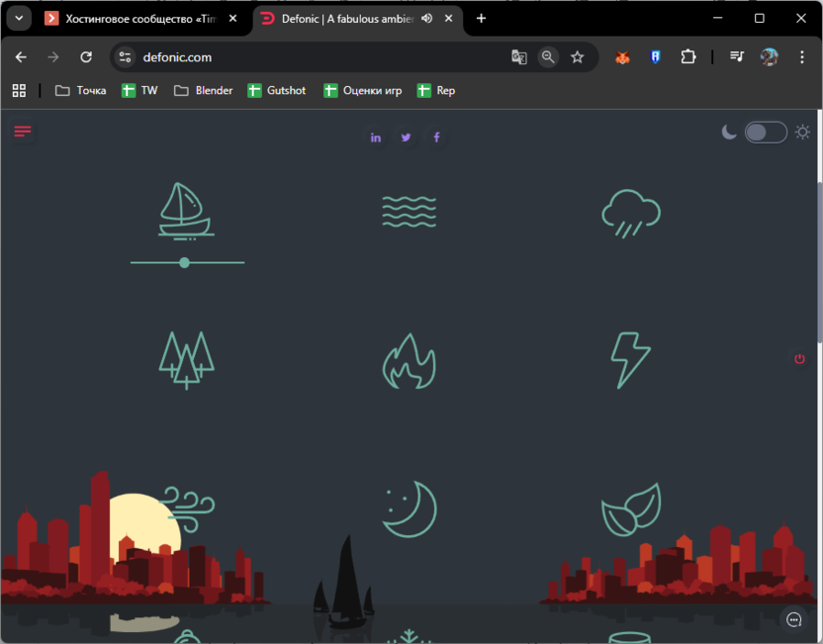
Task: Toggle the crescent moon night sound
Action: point(409,509)
